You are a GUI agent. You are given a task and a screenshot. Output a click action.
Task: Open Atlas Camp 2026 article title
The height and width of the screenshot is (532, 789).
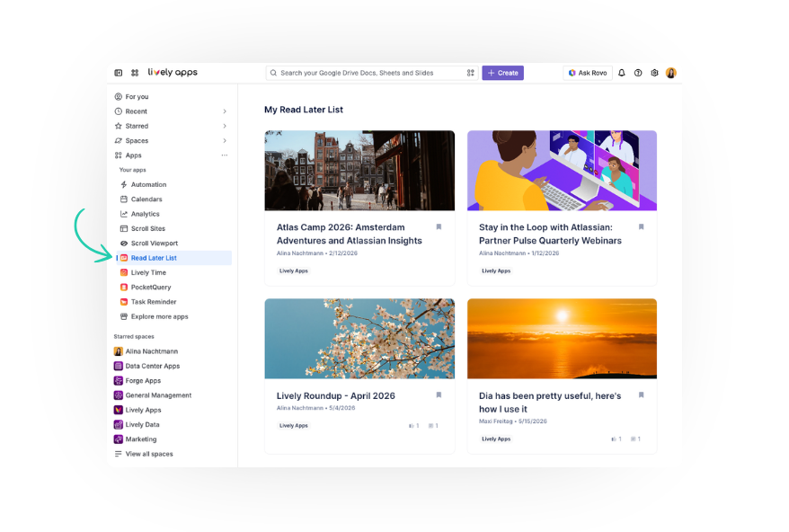point(350,234)
